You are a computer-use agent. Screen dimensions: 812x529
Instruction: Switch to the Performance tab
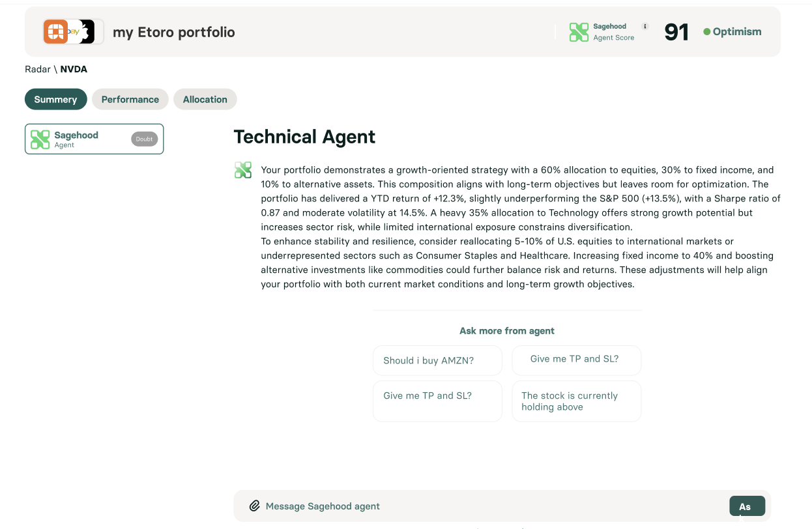pyautogui.click(x=130, y=99)
